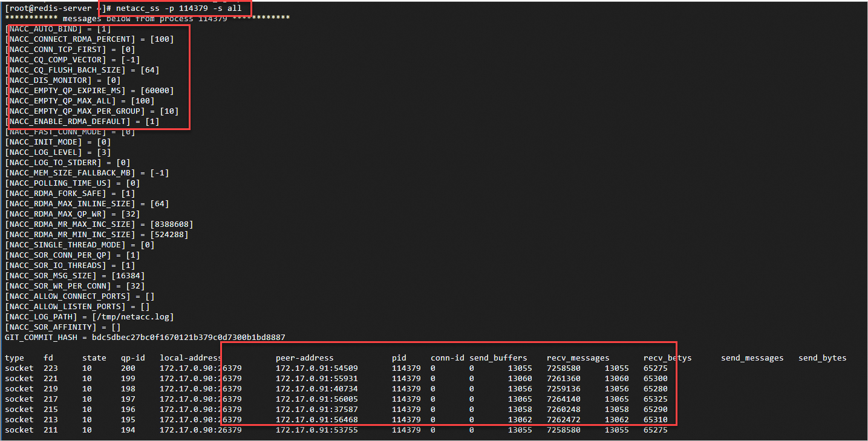The height and width of the screenshot is (441, 868).
Task: Click the "fd" column header
Action: point(48,358)
